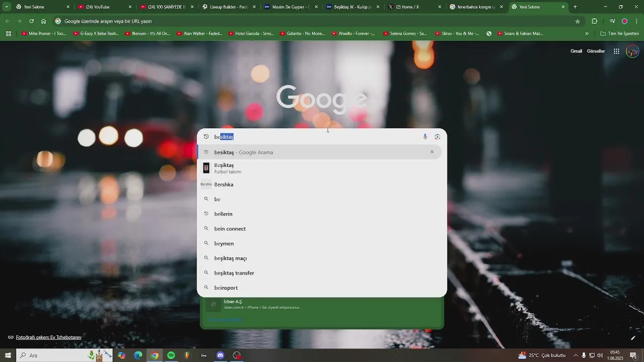Open the Tüm Yer İşaretleri folder
Image resolution: width=644 pixels, height=362 pixels.
(619, 34)
